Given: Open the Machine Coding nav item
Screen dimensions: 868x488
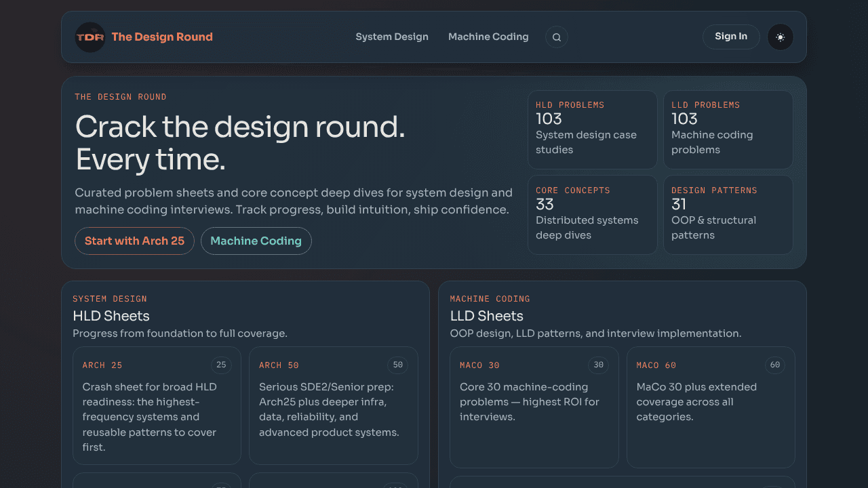Looking at the screenshot, I should (x=488, y=37).
